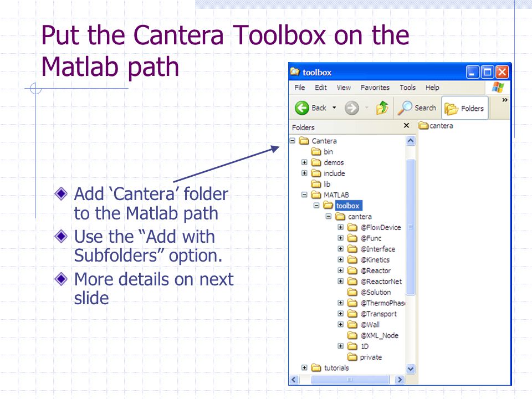532x399 pixels.
Task: Collapse the Cantera root tree node
Action: tap(293, 140)
